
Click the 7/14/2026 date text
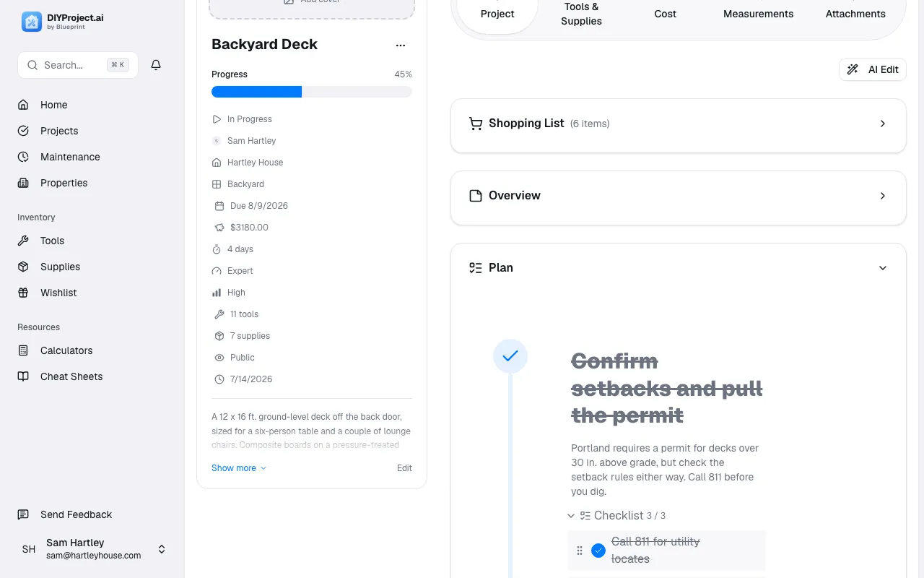point(251,379)
